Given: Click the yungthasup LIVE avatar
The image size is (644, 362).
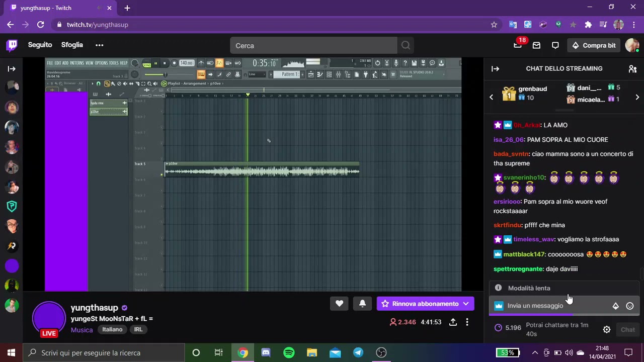Looking at the screenshot, I should point(49,318).
